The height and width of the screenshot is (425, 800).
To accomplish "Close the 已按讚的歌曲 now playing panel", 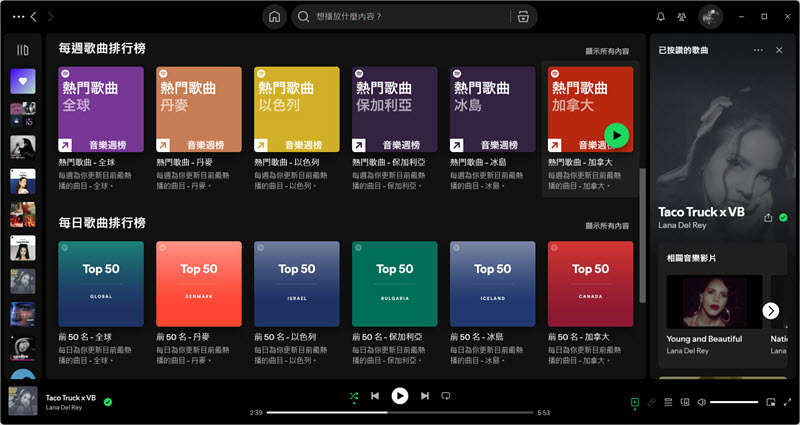I will 779,50.
